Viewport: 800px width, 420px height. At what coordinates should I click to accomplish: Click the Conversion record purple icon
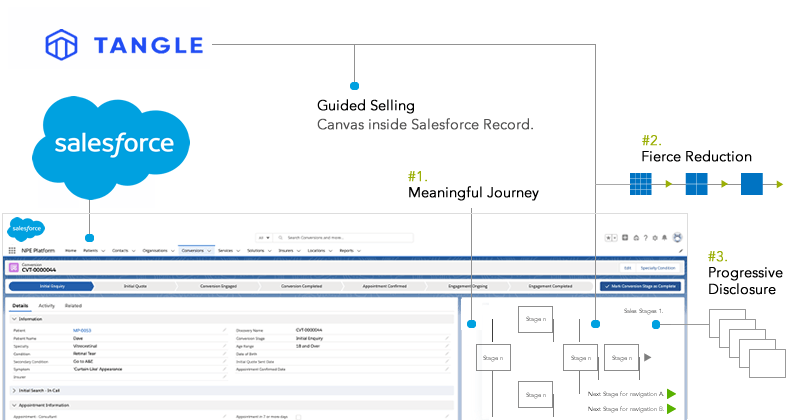(14, 267)
